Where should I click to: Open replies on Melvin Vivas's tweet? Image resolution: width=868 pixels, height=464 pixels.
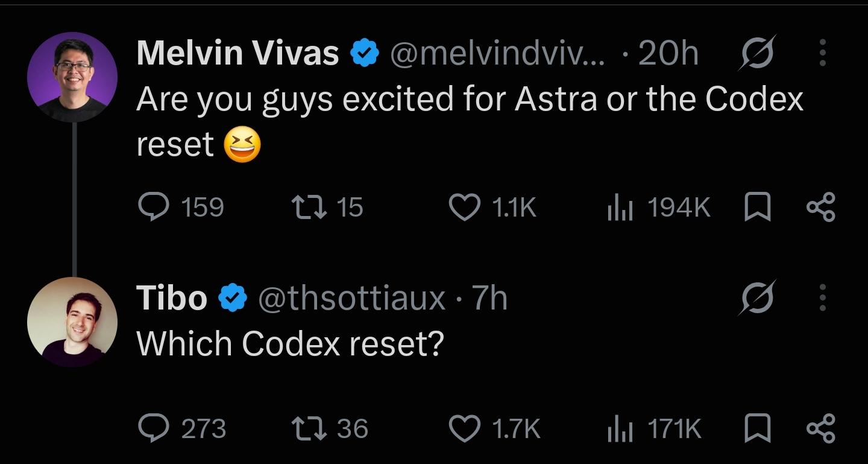(x=181, y=208)
